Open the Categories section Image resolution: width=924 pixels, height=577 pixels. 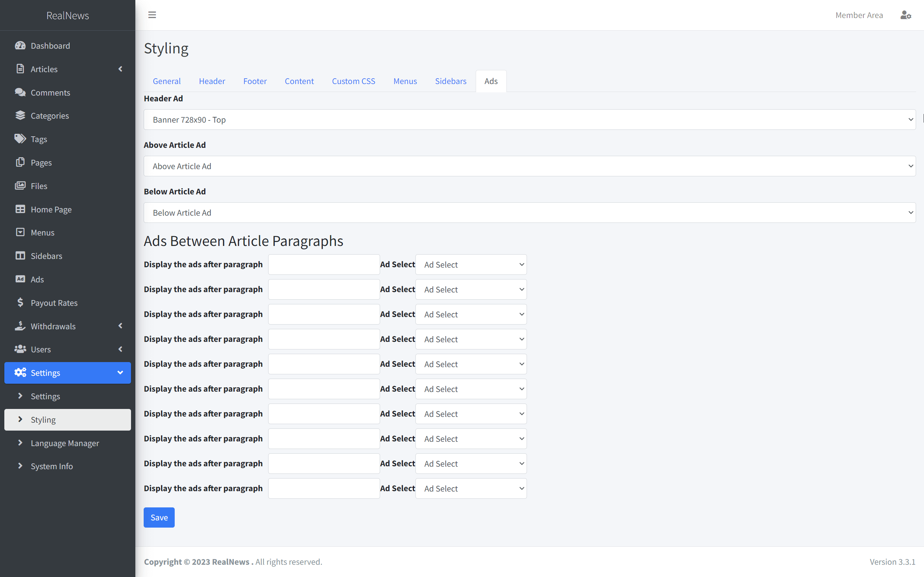[x=50, y=116]
